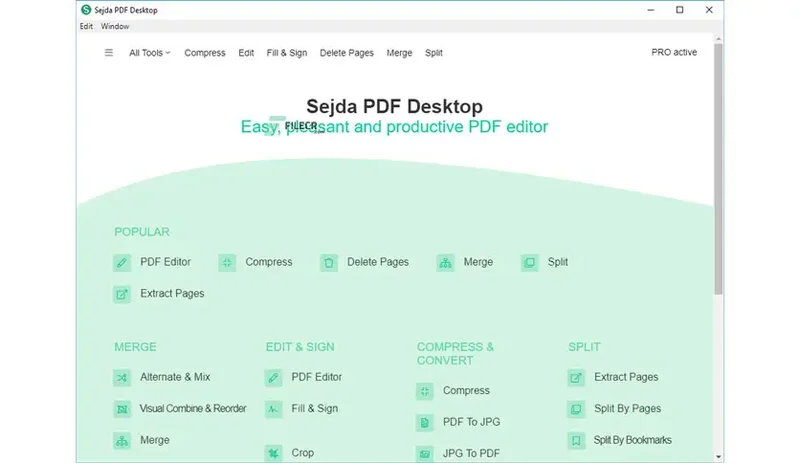Open Merge link in Merge section
The height and width of the screenshot is (463, 800).
coord(155,440)
